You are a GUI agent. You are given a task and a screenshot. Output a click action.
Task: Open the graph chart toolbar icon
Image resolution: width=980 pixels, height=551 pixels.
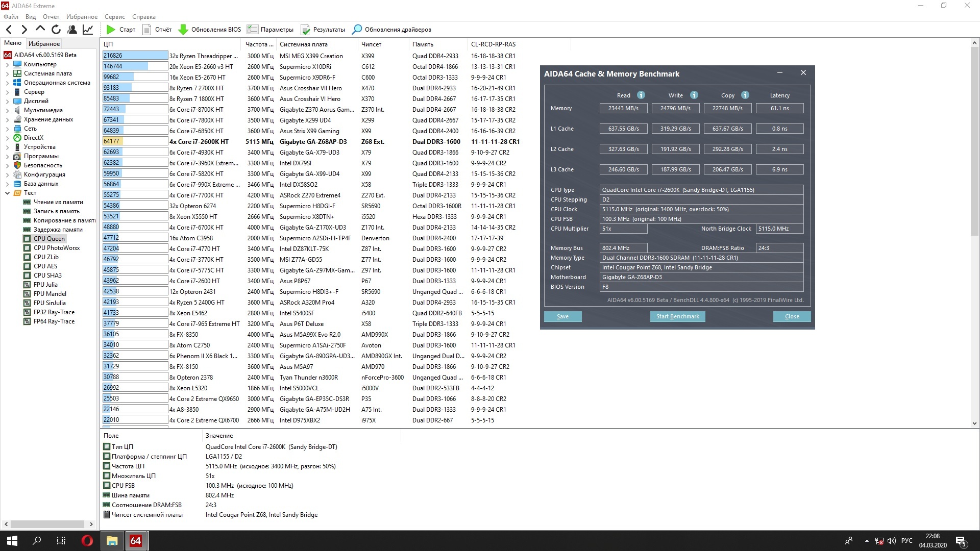tap(88, 30)
